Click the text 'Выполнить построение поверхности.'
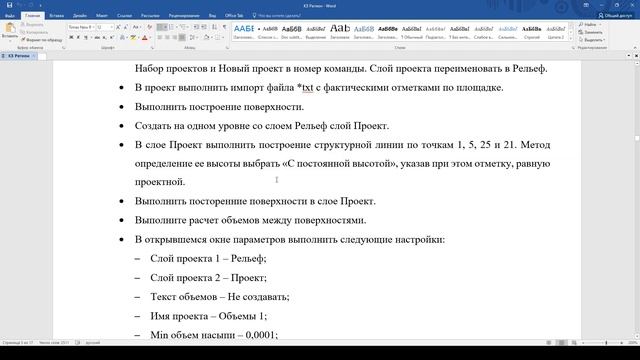Screen dimensions: 640x360 pos(219,107)
